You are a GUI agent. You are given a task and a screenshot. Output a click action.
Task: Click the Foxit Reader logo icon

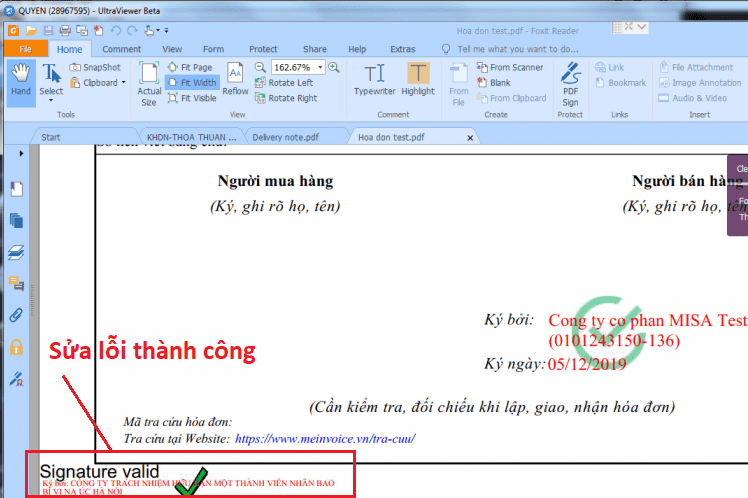tap(13, 31)
